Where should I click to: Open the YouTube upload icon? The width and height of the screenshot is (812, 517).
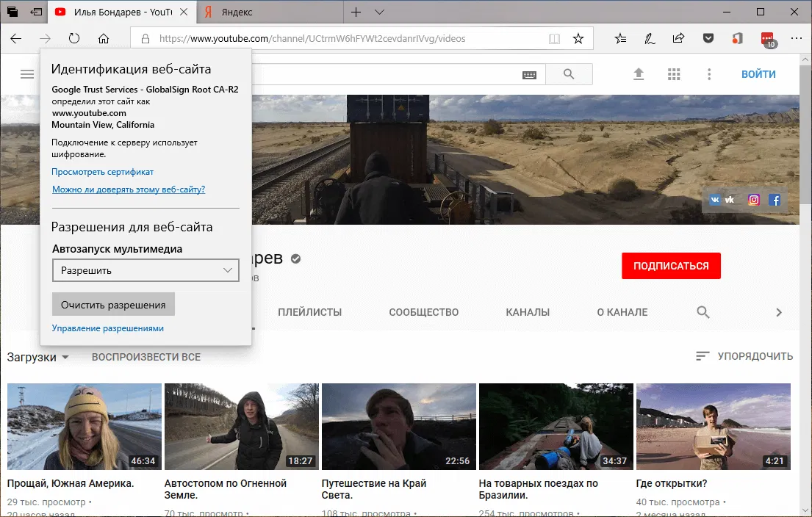639,73
